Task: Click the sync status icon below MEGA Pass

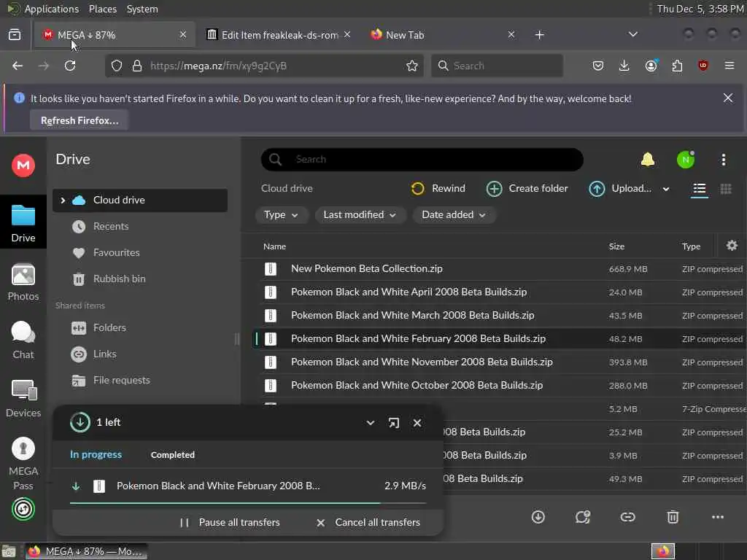Action: (23, 509)
